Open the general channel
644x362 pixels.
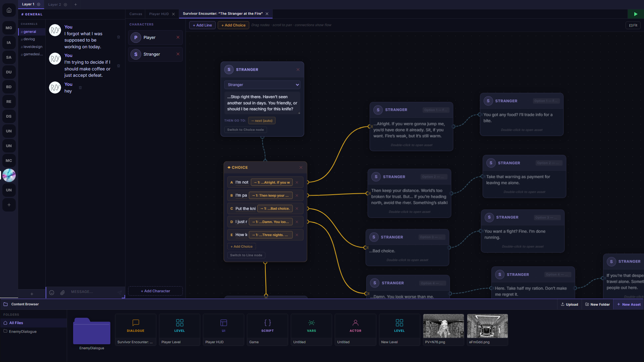[32, 32]
